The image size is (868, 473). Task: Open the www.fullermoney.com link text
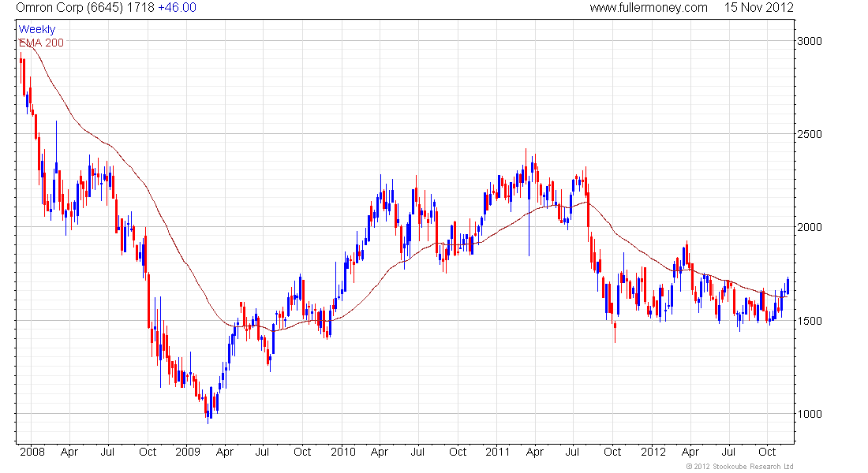[649, 8]
